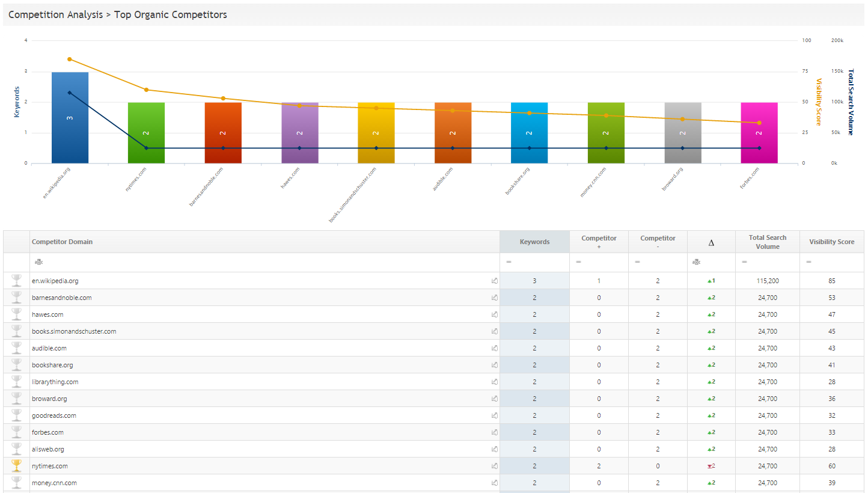Open external link icon for barnesandnoble.com row
The image size is (868, 493).
point(494,298)
